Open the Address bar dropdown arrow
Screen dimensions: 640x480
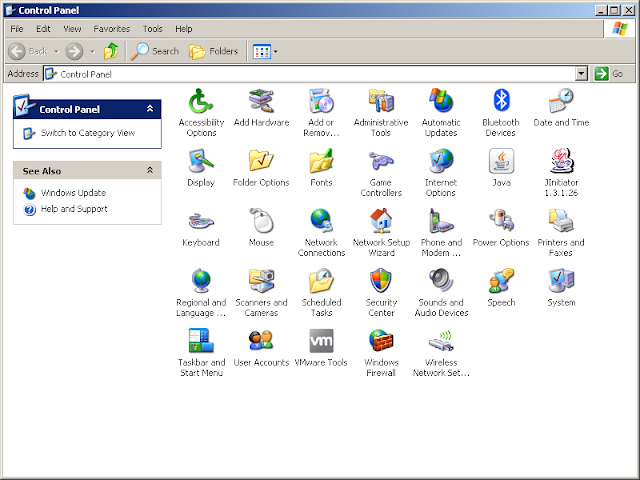click(x=581, y=74)
